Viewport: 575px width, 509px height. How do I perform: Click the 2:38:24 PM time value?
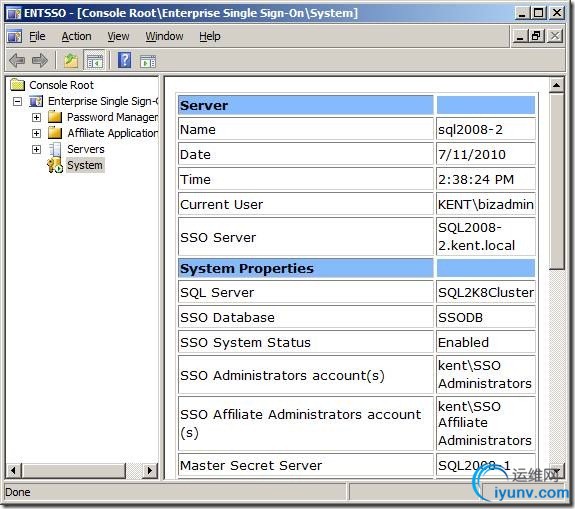pos(476,179)
